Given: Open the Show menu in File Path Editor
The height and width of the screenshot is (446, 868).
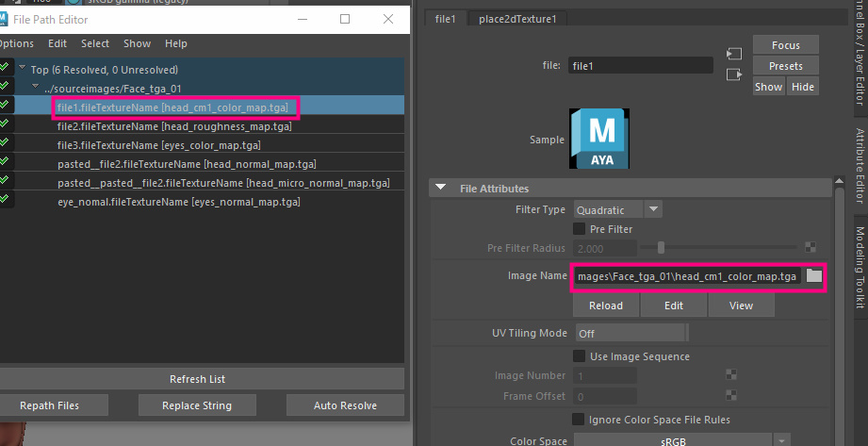Looking at the screenshot, I should [x=138, y=43].
